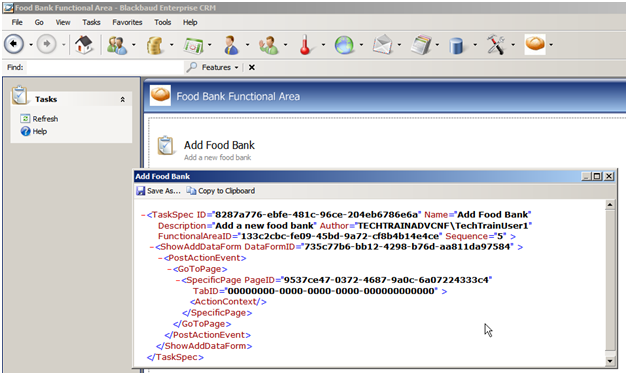Open the File menu
The image size is (628, 375).
17,22
